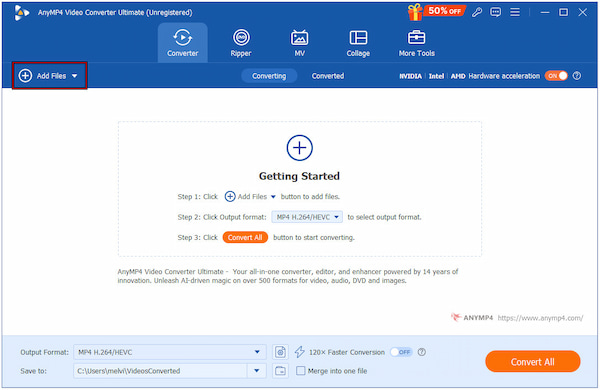Open the Output Format combo box
Viewport: 600px width, 390px height.
point(170,352)
